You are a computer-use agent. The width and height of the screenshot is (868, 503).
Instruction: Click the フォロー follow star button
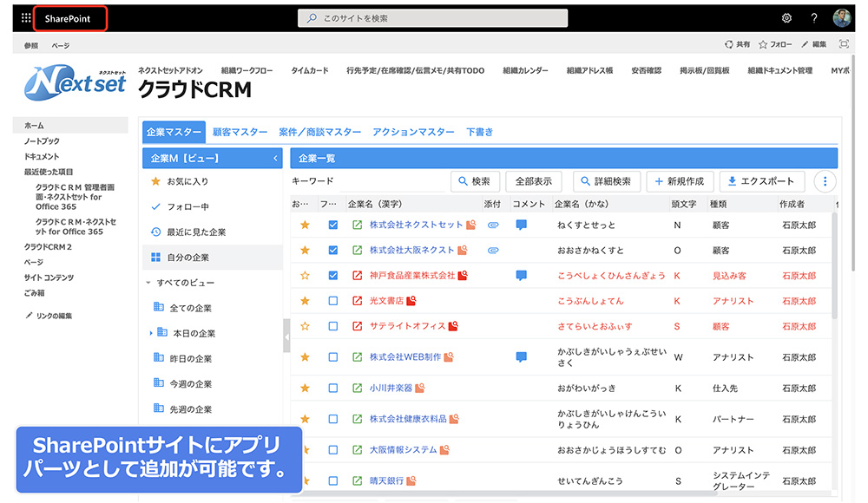(x=775, y=44)
